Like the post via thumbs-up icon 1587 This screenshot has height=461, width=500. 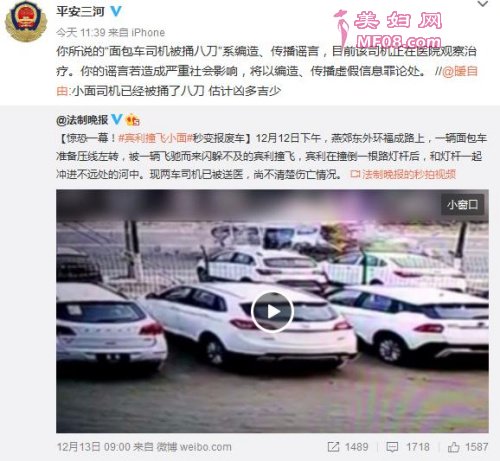pos(453,447)
